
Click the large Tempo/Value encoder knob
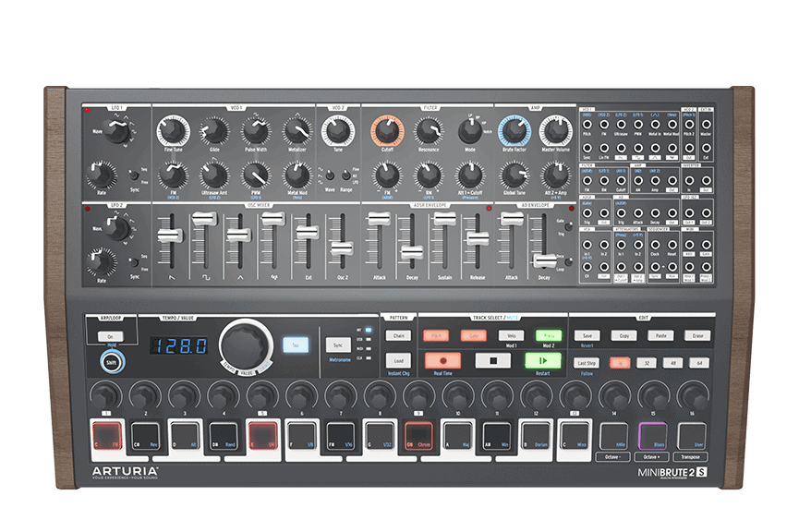(246, 345)
